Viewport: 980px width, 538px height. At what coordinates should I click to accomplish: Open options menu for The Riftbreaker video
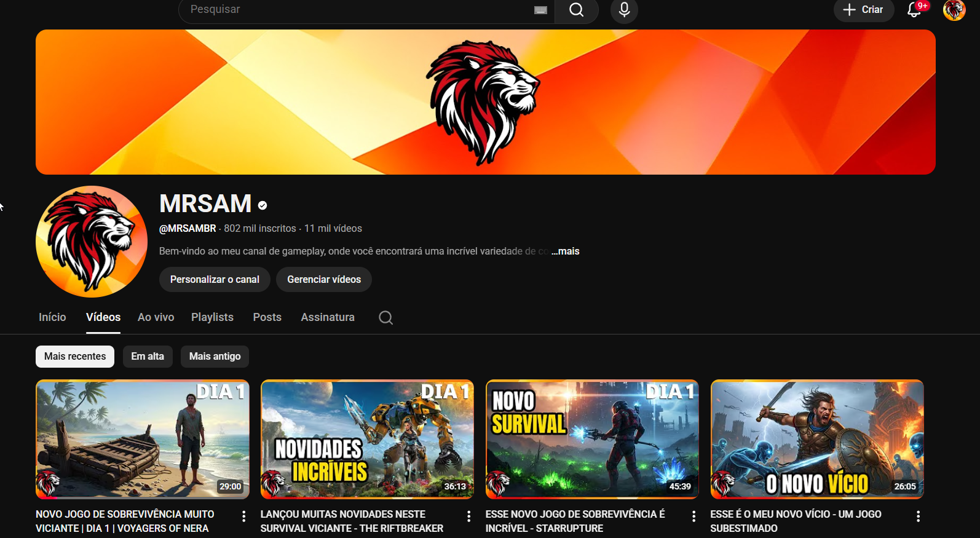[x=469, y=516]
